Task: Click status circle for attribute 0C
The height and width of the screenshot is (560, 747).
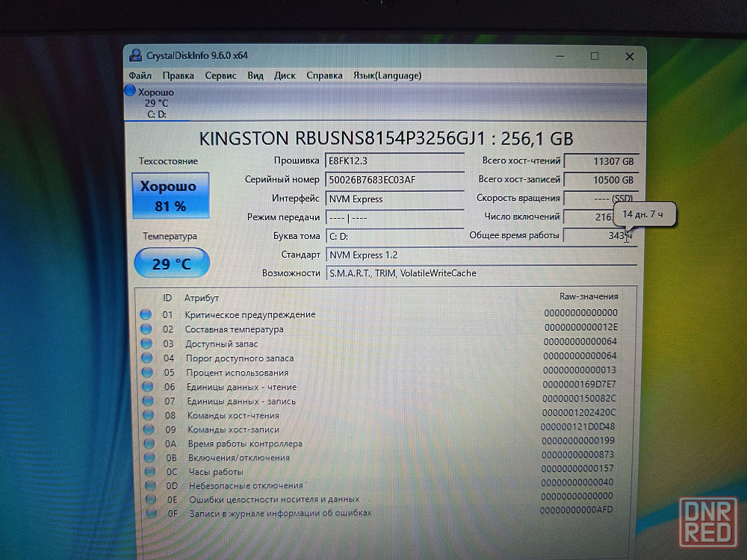Action: [x=151, y=471]
